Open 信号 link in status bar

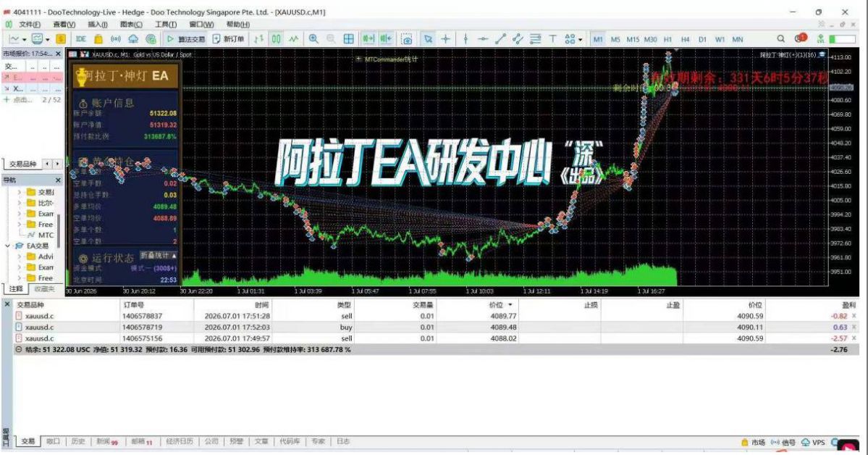point(783,442)
